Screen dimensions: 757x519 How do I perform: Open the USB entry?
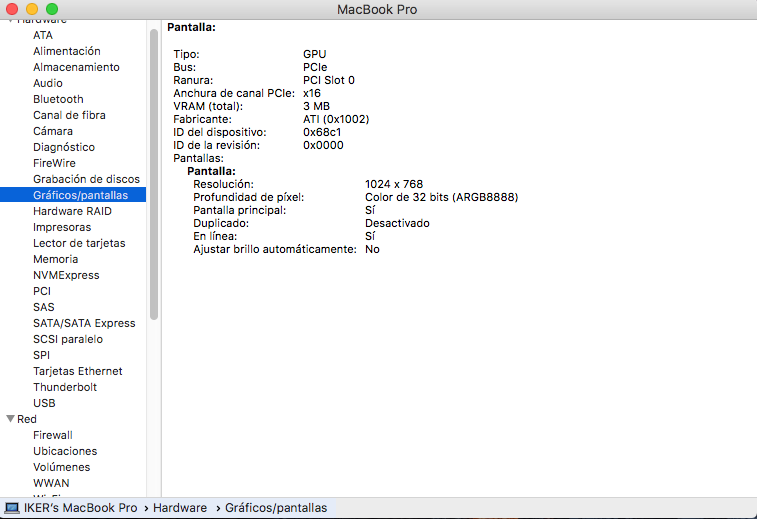click(x=44, y=403)
